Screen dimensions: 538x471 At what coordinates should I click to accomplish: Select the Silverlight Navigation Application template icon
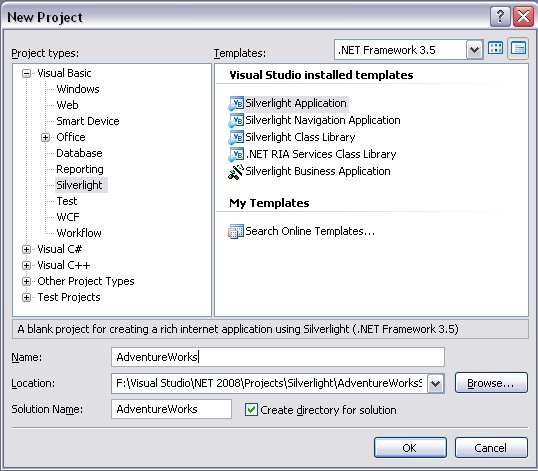tap(236, 121)
